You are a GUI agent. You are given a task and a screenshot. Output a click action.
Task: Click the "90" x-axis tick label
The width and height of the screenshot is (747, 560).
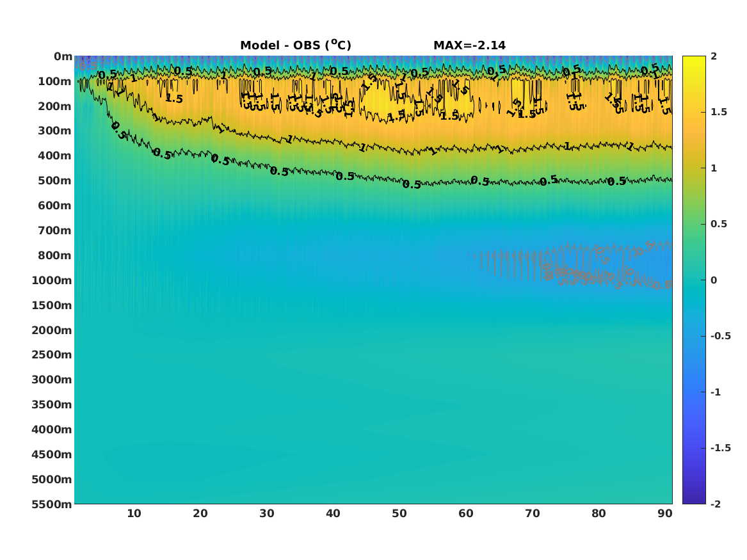(665, 513)
